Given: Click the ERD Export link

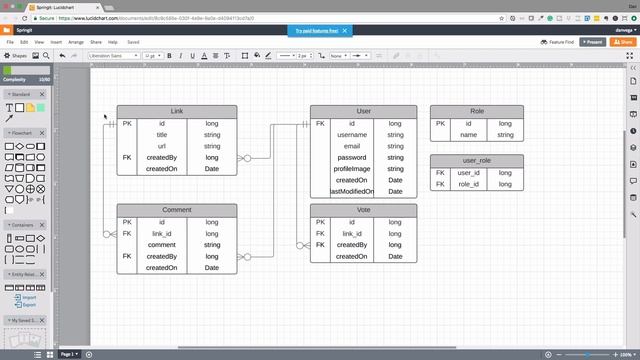Looking at the screenshot, I should coord(25,305).
